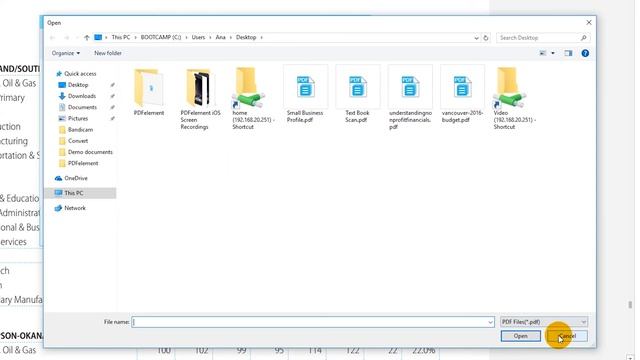
Task: Open Quick access in sidebar
Action: (80, 73)
